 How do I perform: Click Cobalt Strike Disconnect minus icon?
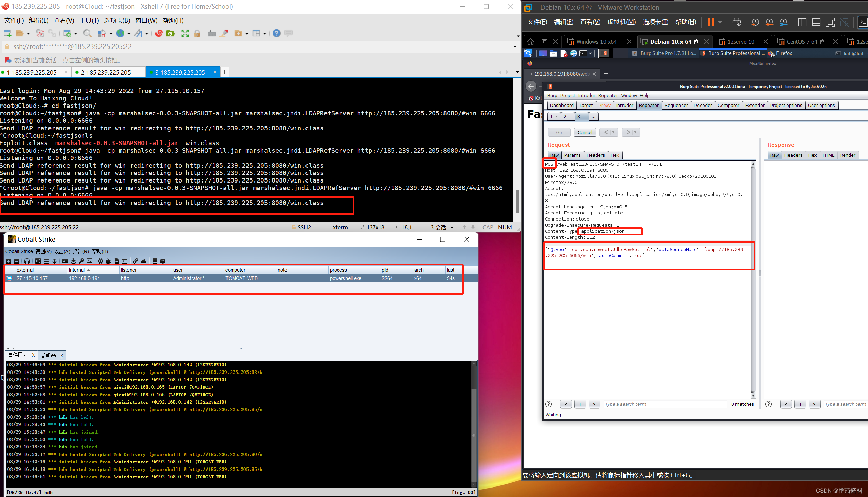(x=16, y=261)
